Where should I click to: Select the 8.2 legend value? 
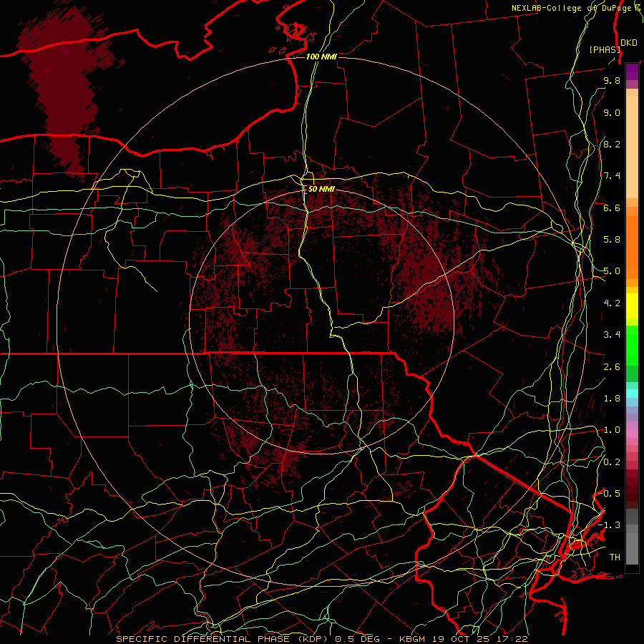[x=612, y=144]
